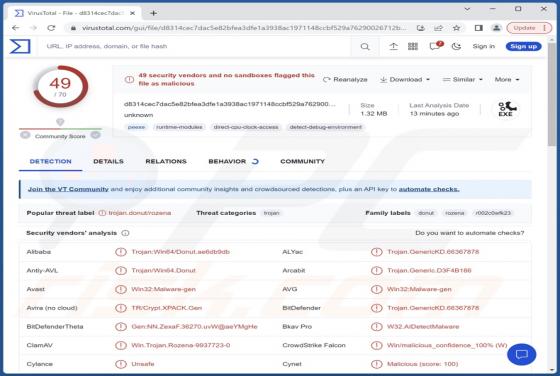The height and width of the screenshot is (376, 560).
Task: Open the Download dropdown
Action: point(405,79)
